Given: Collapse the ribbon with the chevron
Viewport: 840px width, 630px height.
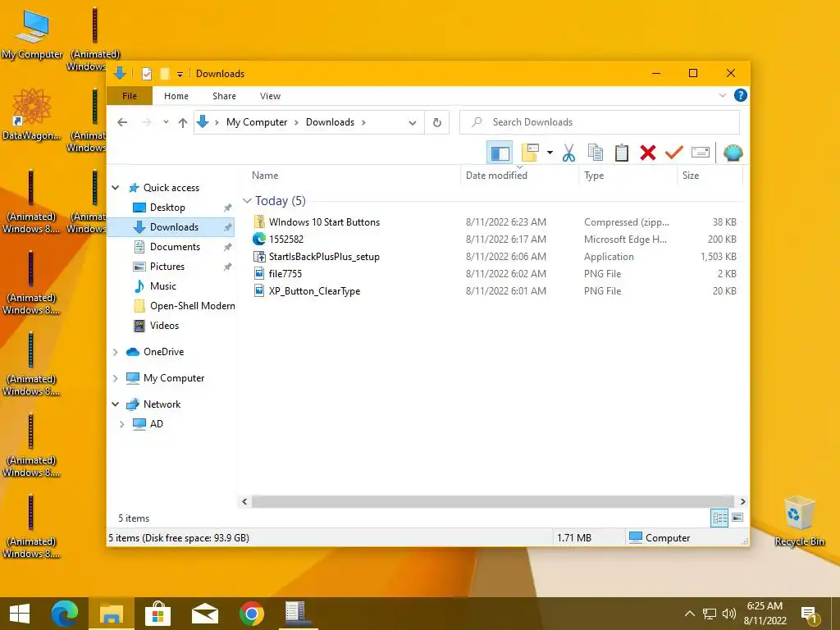Looking at the screenshot, I should click(x=722, y=95).
